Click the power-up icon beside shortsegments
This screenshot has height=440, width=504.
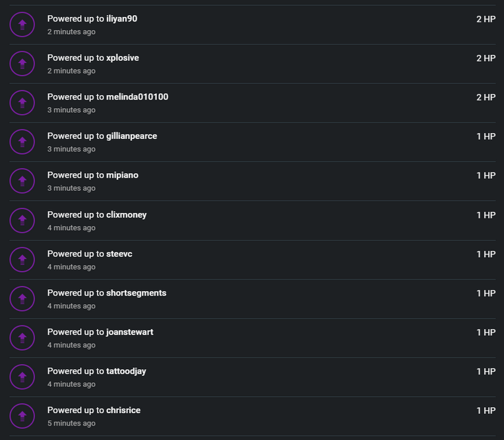click(22, 298)
